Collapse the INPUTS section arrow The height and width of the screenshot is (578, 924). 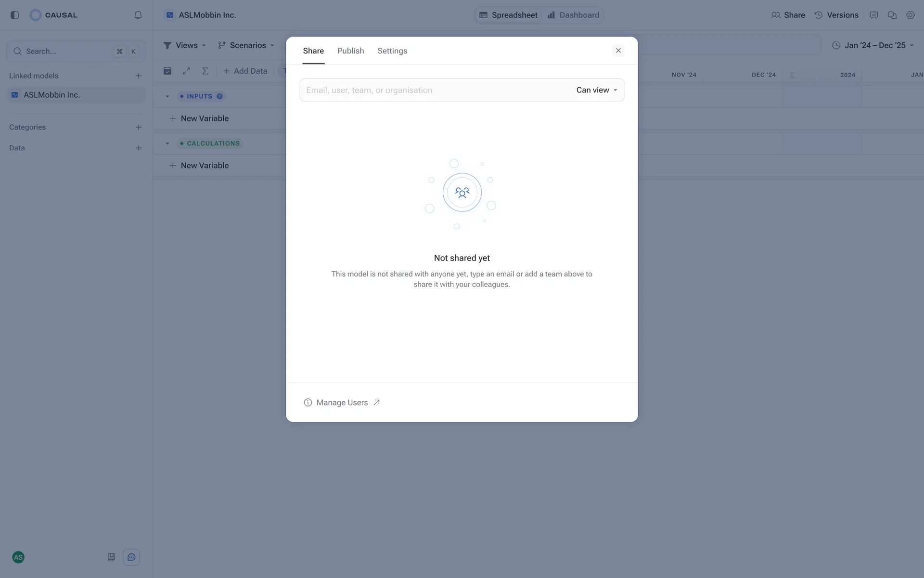(167, 96)
